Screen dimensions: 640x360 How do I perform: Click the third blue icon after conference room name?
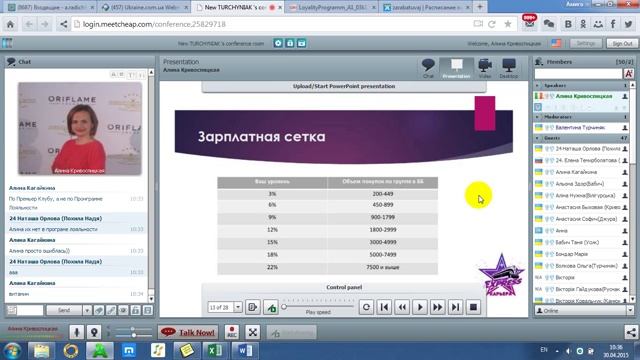(x=302, y=43)
